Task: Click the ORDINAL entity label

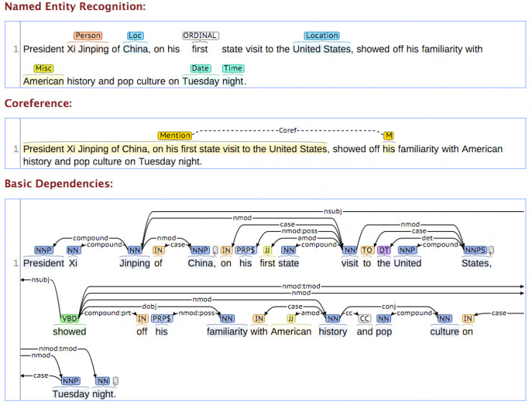Action: 200,36
